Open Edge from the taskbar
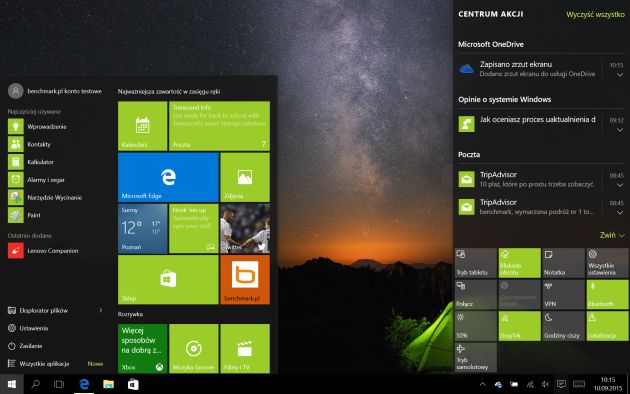630x394 pixels. click(84, 384)
